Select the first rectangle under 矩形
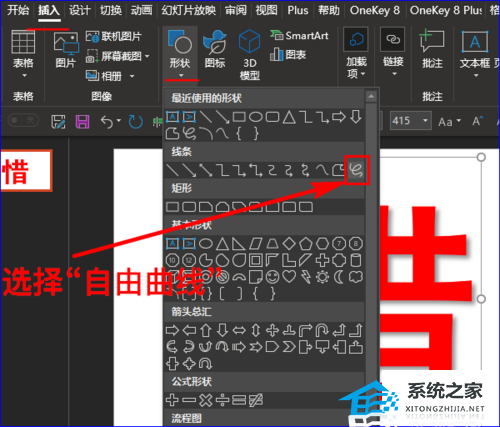 [x=172, y=207]
